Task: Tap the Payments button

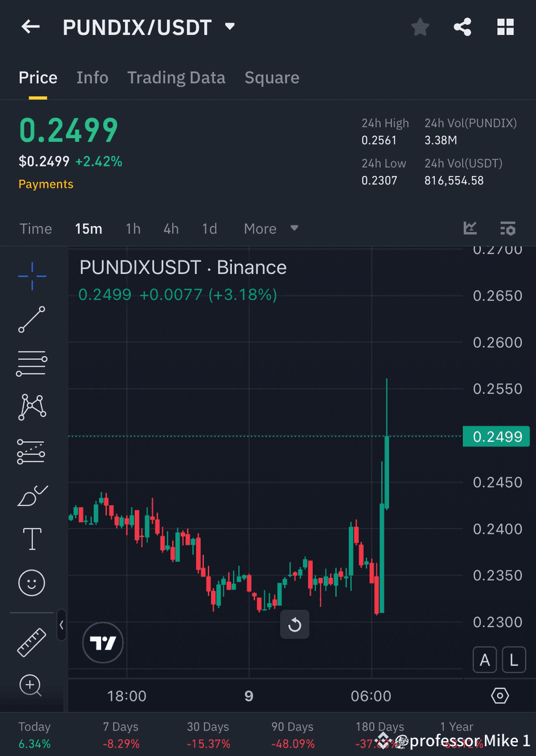Action: click(x=45, y=184)
